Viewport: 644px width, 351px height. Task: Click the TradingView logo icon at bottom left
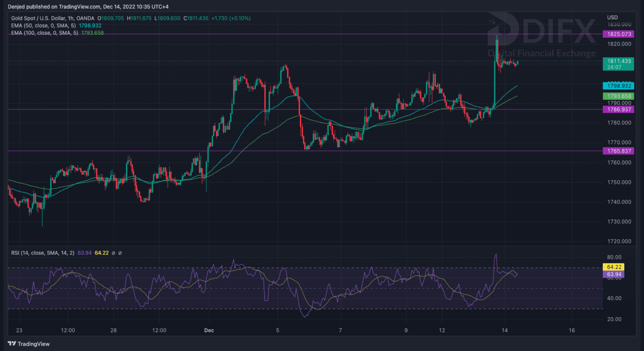tap(12, 343)
